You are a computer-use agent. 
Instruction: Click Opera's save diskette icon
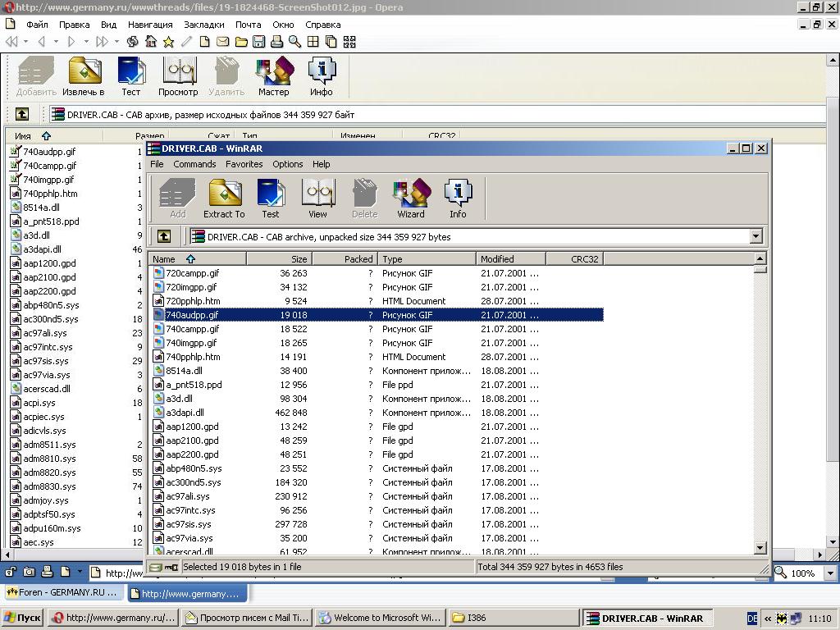pos(258,42)
